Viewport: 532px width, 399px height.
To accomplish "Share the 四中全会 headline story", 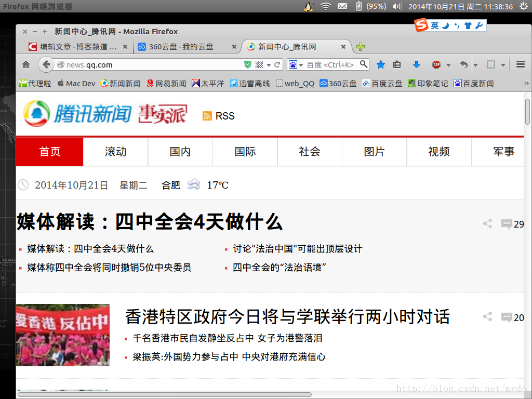I will coord(487,223).
